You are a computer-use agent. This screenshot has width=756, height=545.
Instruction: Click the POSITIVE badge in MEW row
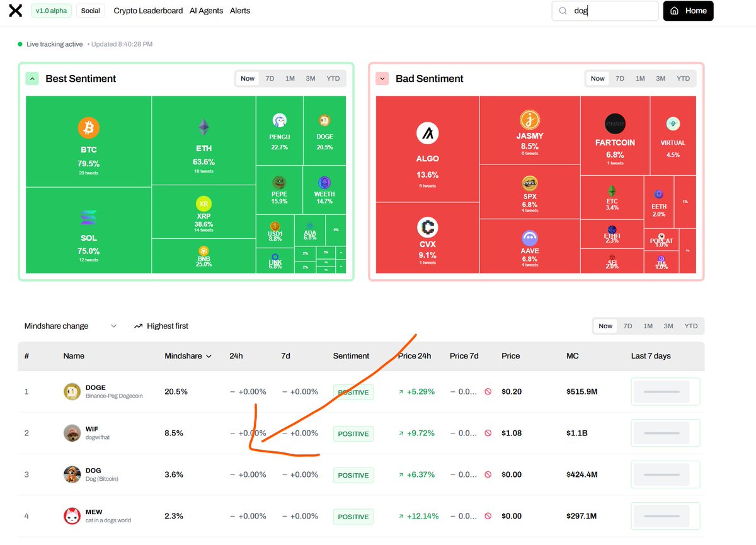pos(353,517)
